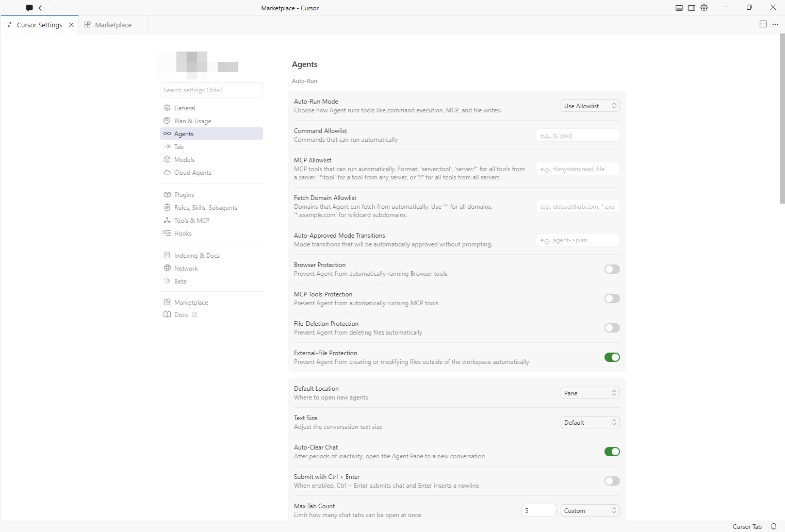
Task: Click the chat bubble icon in title bar
Action: click(x=29, y=8)
